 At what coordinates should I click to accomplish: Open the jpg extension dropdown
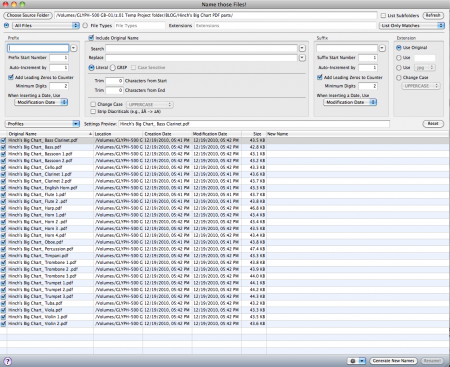(x=425, y=68)
